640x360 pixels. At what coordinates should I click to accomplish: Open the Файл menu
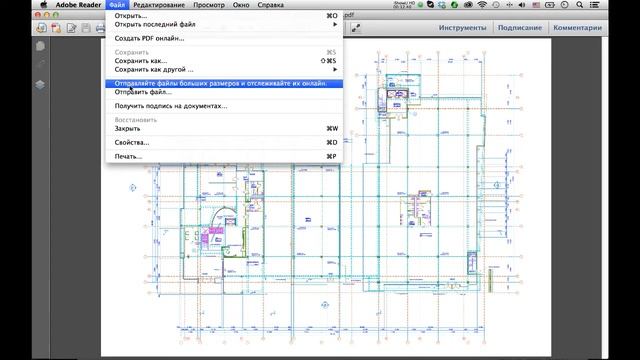point(117,5)
